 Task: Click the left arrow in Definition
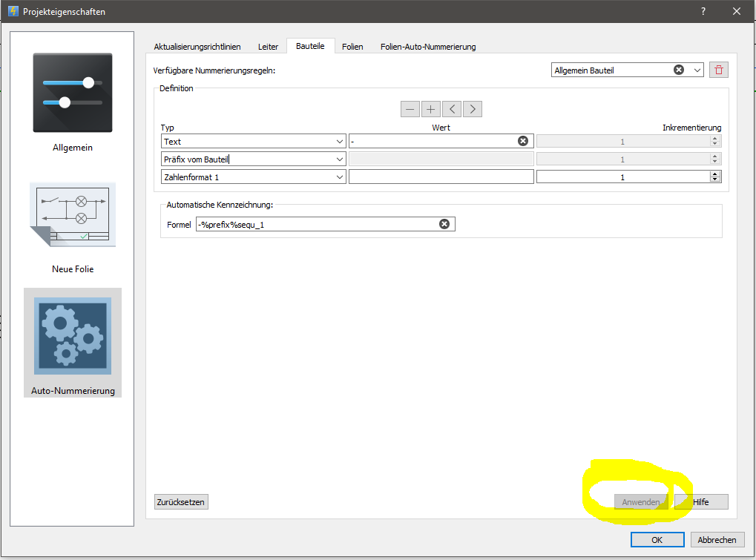(452, 109)
